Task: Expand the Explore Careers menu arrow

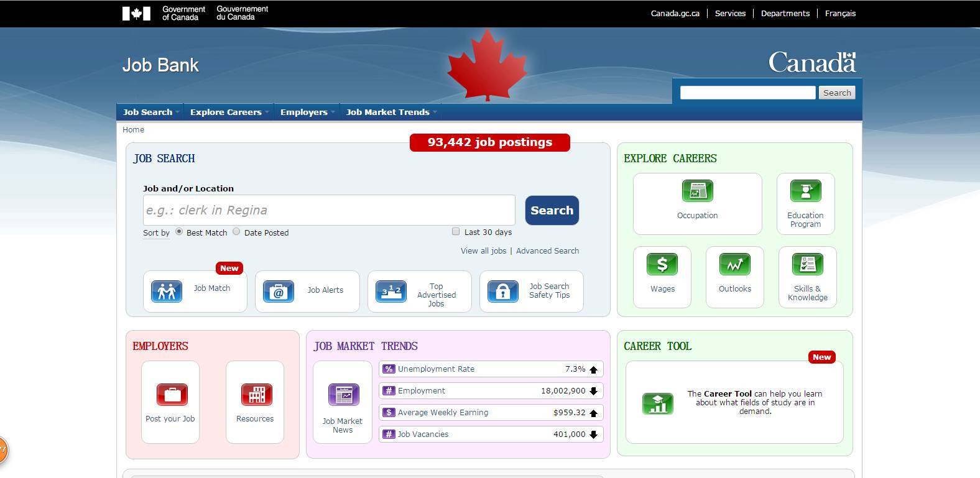Action: 267,113
